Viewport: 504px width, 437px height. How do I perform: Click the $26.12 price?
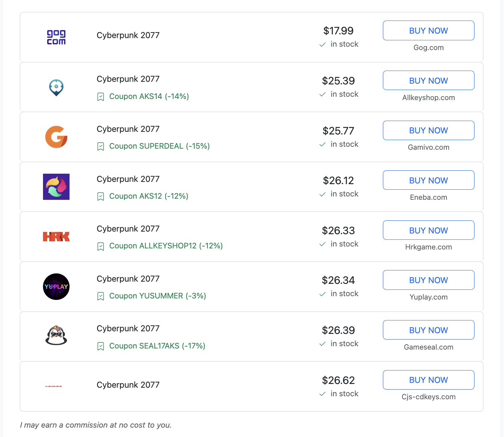click(x=338, y=180)
